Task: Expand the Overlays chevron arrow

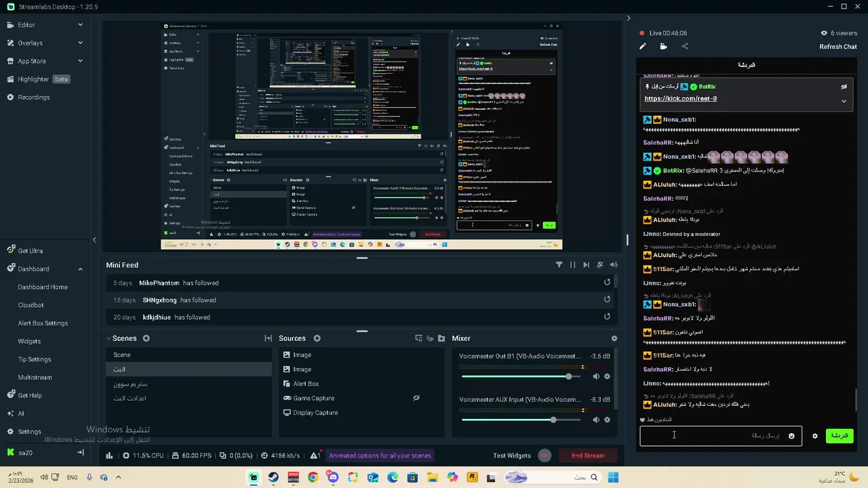Action: tap(80, 43)
